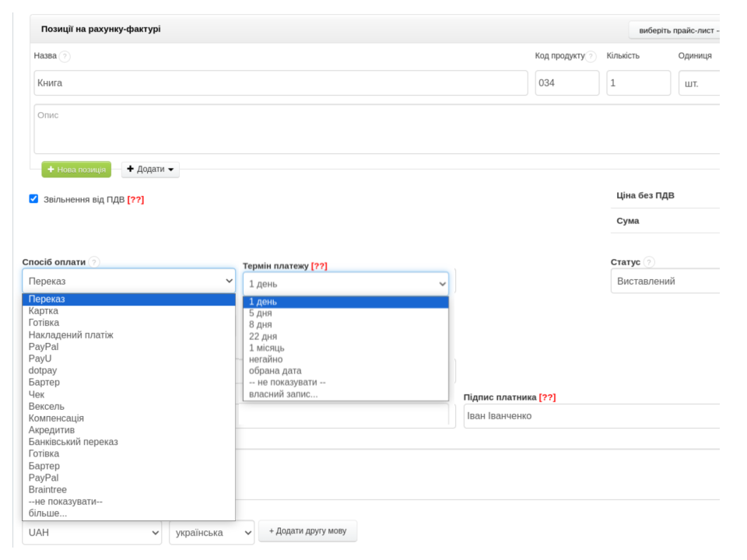Screen dimensions: 747x560
Task: Click into the Опис description field
Action: [x=373, y=129]
